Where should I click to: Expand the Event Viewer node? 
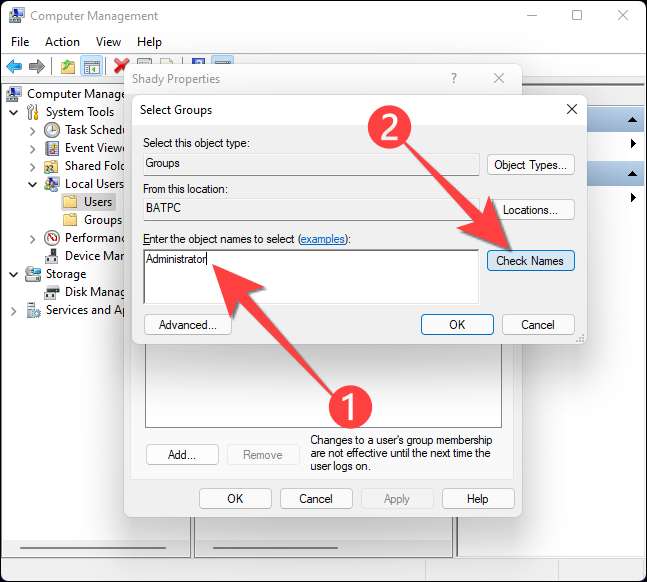(33, 149)
